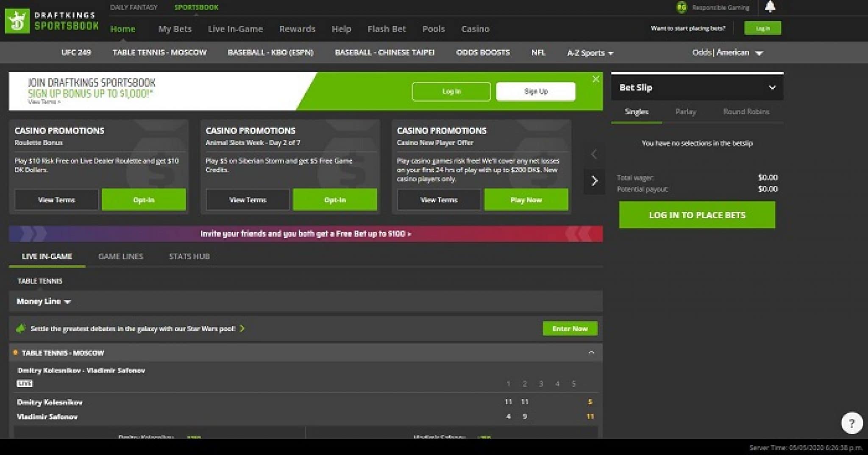Open the notification bell
The image size is (868, 455).
point(771,7)
